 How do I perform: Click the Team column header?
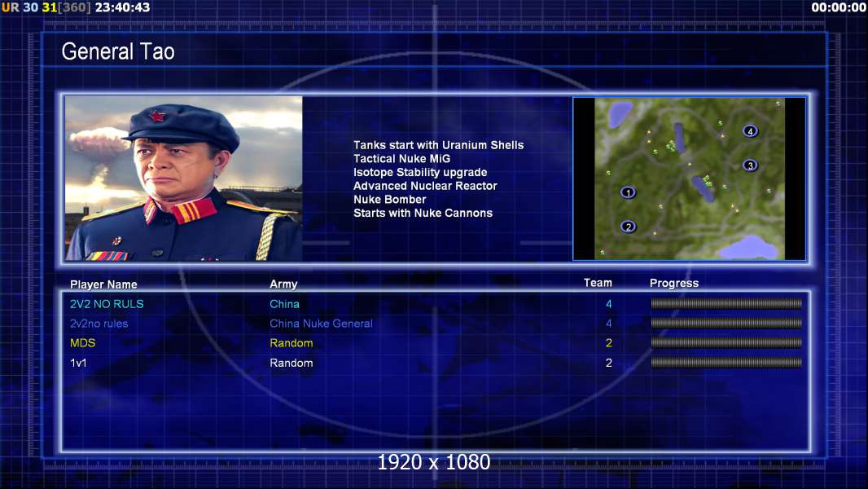(x=598, y=283)
